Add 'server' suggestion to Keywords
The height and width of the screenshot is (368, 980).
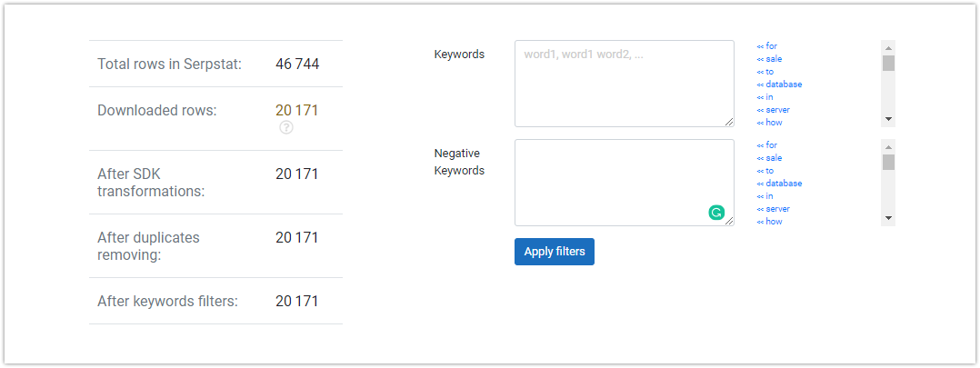point(773,110)
